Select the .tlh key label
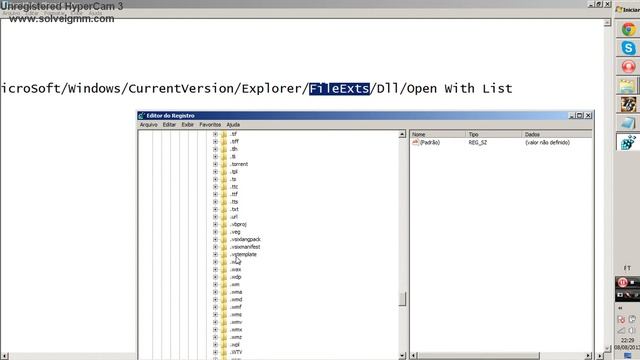Screen dimensions: 640x360 234,149
